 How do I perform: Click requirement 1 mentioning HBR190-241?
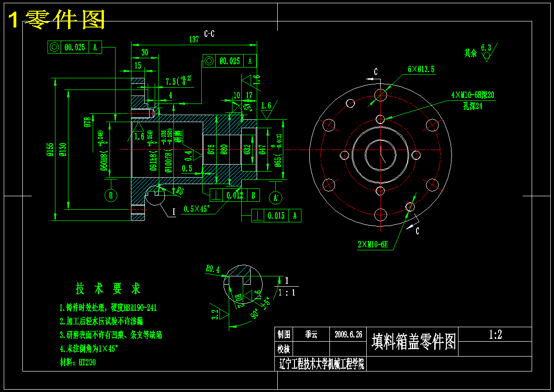[108, 308]
